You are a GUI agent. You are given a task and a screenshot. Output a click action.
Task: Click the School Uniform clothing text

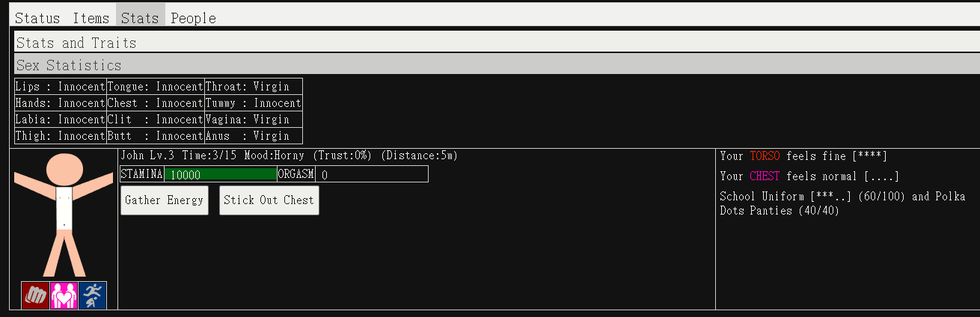click(762, 197)
